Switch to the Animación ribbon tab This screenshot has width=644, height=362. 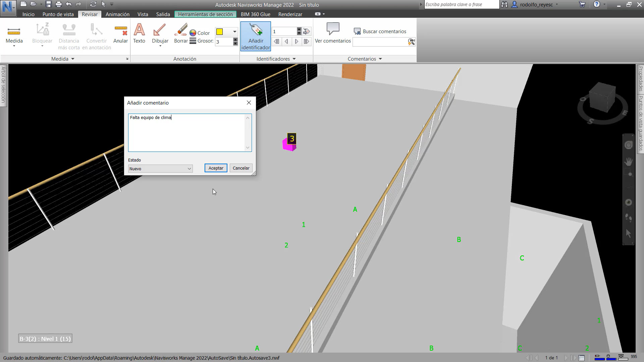click(x=117, y=14)
